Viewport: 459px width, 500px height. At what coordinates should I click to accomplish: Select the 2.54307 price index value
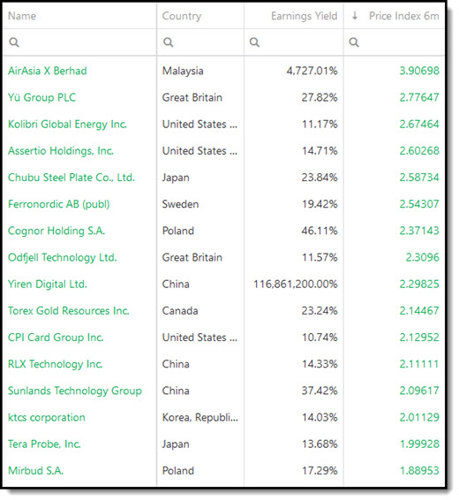point(419,204)
